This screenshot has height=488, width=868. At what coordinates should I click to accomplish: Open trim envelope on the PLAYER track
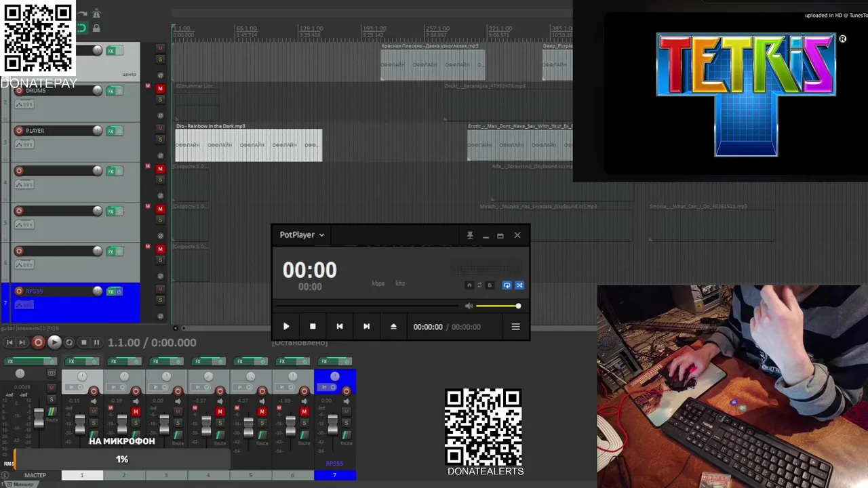[24, 144]
